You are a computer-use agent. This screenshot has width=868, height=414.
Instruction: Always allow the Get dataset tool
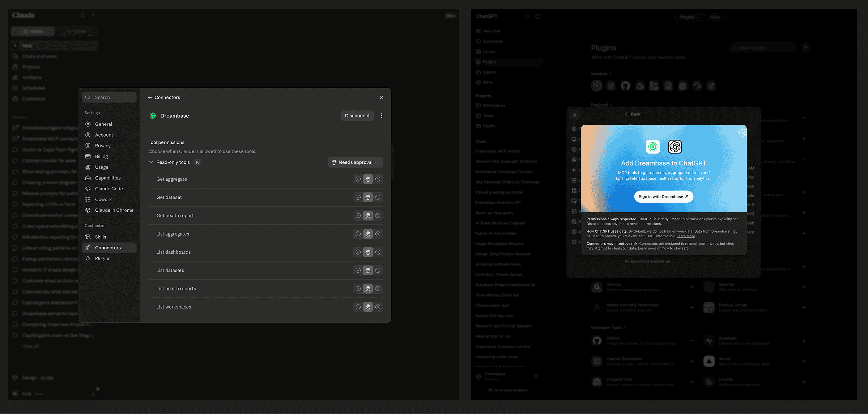point(358,198)
